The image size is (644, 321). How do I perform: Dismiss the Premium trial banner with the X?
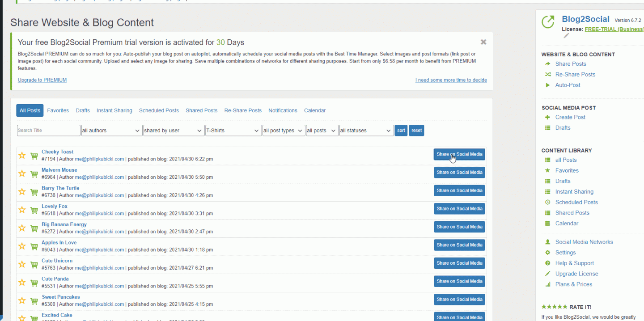pyautogui.click(x=483, y=42)
